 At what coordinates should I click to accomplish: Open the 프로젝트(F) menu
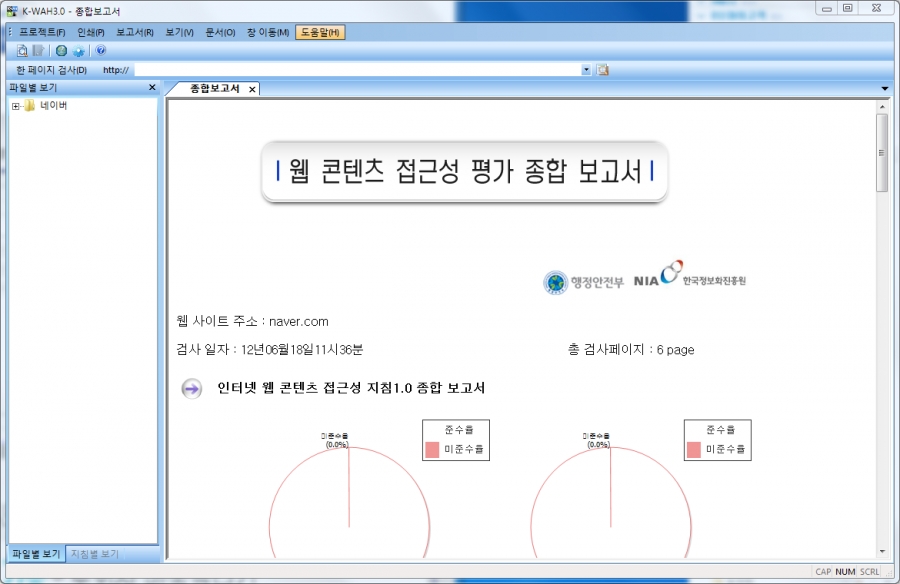[42, 33]
